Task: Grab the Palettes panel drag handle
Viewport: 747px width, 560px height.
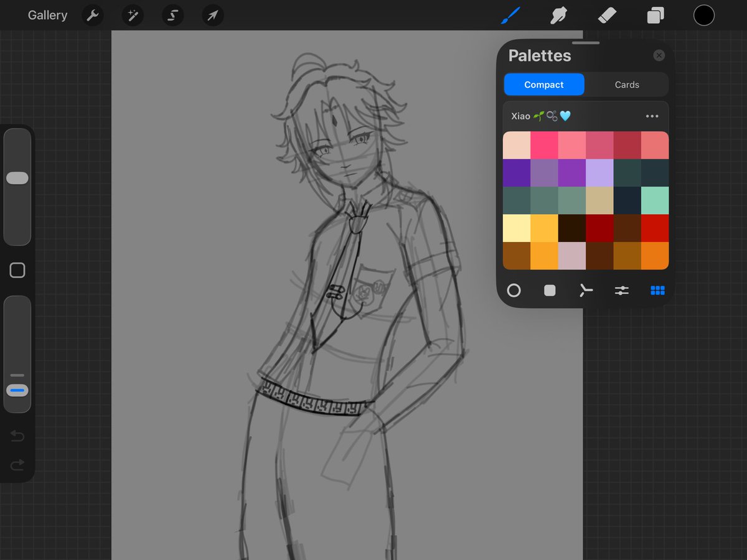Action: click(x=586, y=43)
